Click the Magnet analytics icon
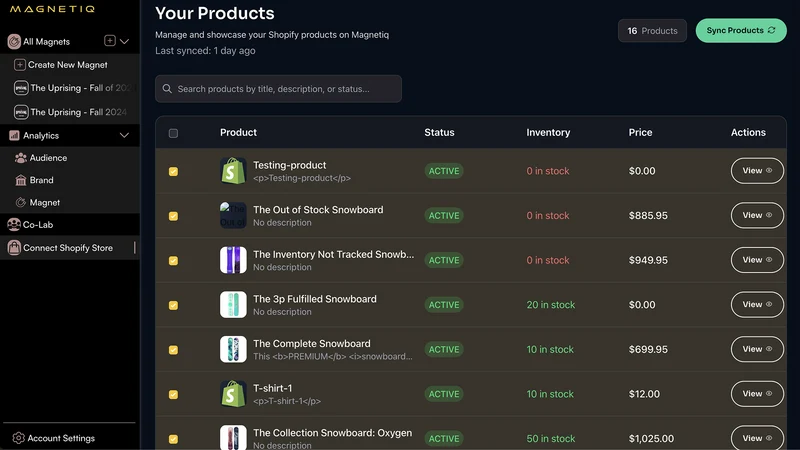Viewport: 800px width, 450px height. 20,203
